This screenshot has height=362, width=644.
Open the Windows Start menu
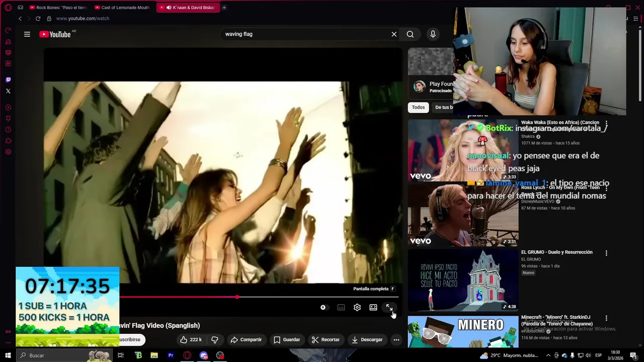[8, 355]
